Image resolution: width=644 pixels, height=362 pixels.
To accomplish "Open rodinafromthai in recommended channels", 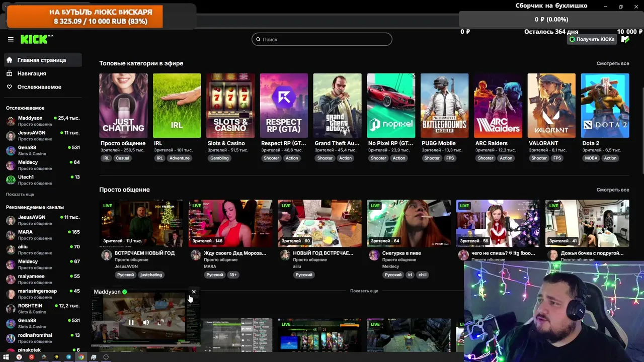I will (42, 338).
